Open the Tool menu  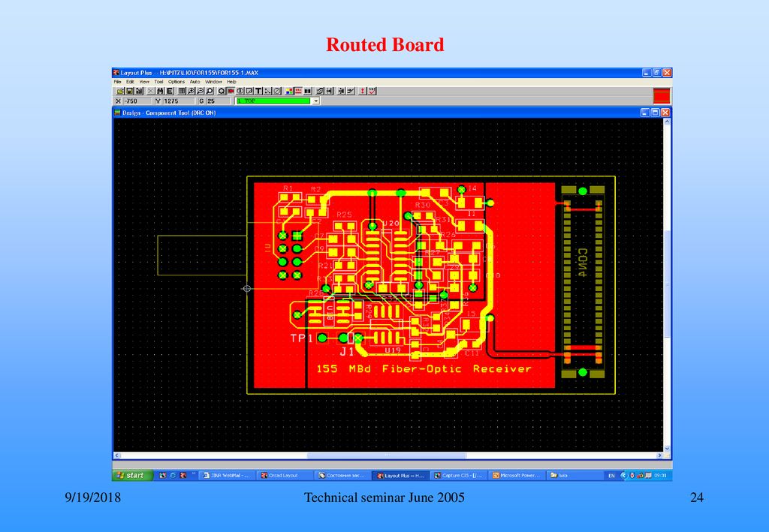coord(159,82)
